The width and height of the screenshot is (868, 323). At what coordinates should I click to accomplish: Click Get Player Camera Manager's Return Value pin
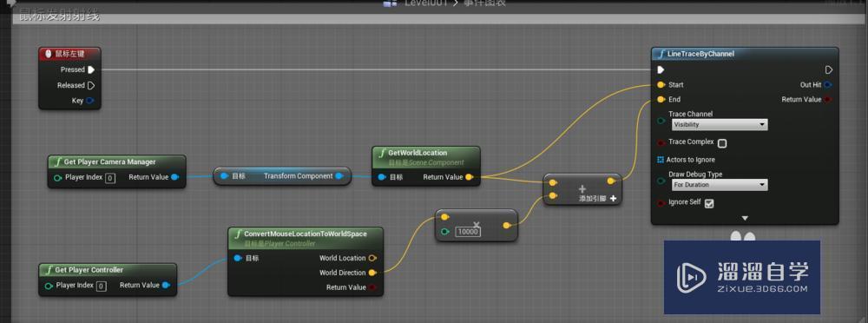tap(175, 177)
